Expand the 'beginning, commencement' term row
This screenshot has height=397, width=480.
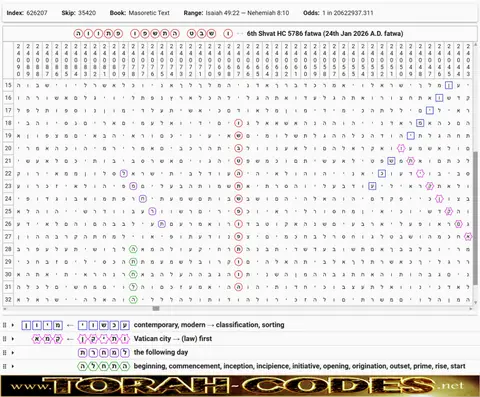click(x=13, y=366)
